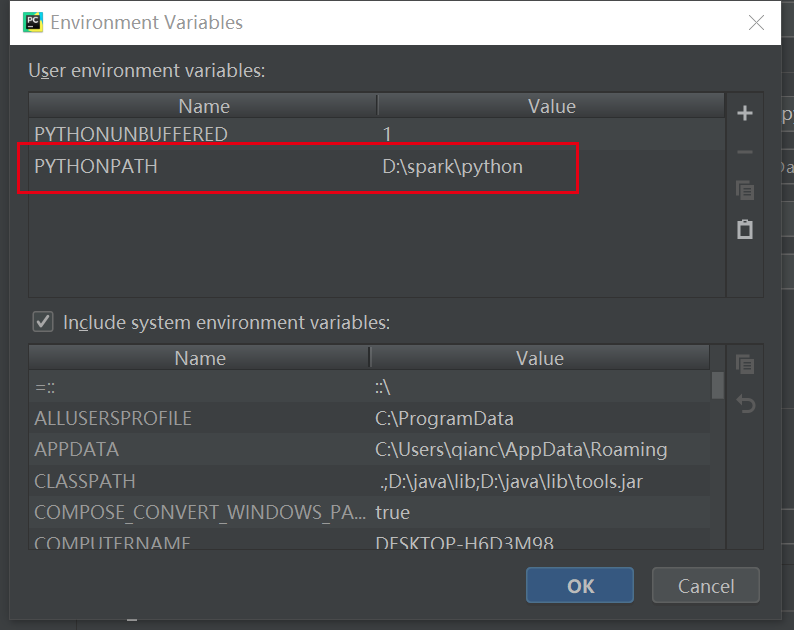This screenshot has height=630, width=794.
Task: Copy user environment variables icon
Action: [745, 190]
